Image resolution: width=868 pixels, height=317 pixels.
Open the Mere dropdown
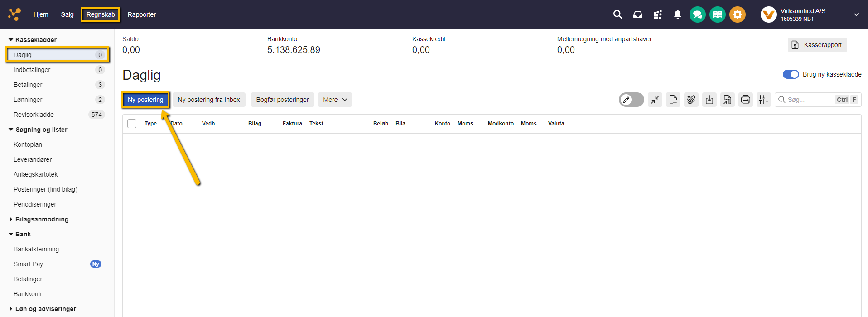tap(335, 100)
